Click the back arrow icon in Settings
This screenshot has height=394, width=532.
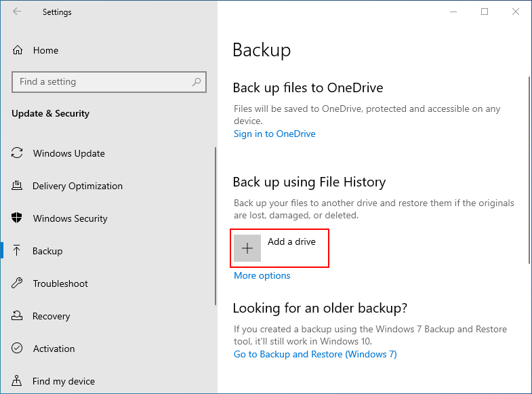(x=17, y=12)
